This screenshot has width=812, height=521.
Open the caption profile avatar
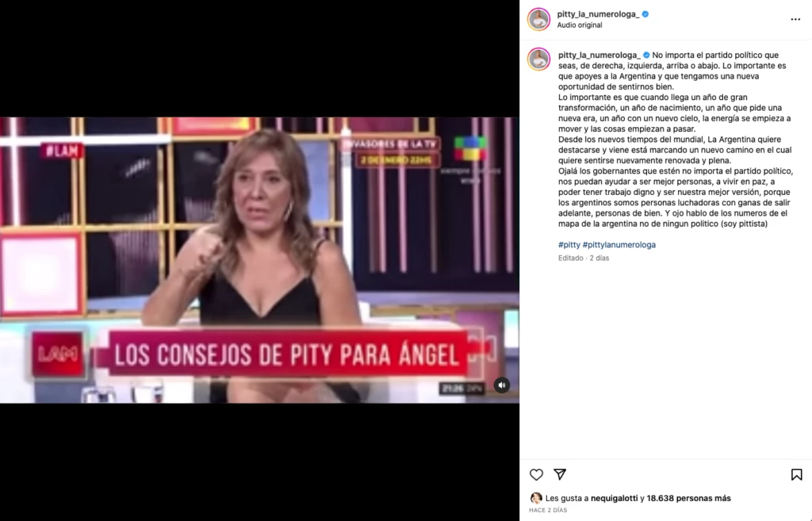(x=538, y=59)
